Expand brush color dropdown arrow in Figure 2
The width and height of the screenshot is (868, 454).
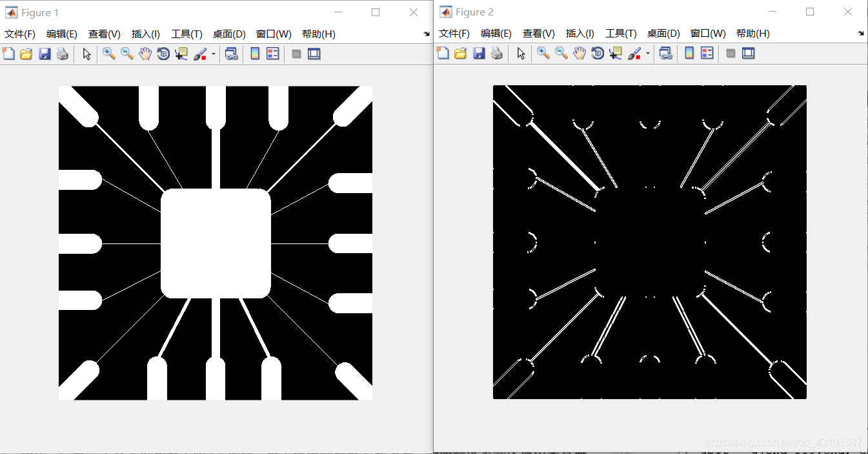(x=648, y=54)
